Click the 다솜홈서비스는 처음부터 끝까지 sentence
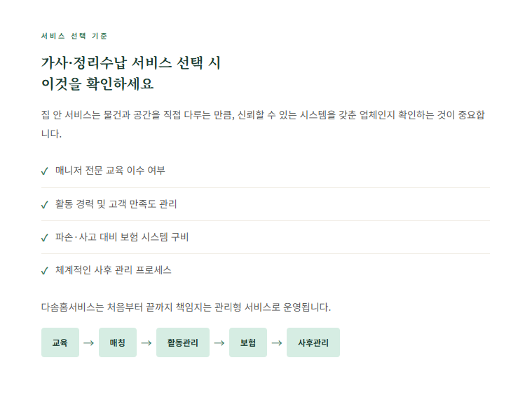Image resolution: width=532 pixels, height=400 pixels. [x=186, y=307]
